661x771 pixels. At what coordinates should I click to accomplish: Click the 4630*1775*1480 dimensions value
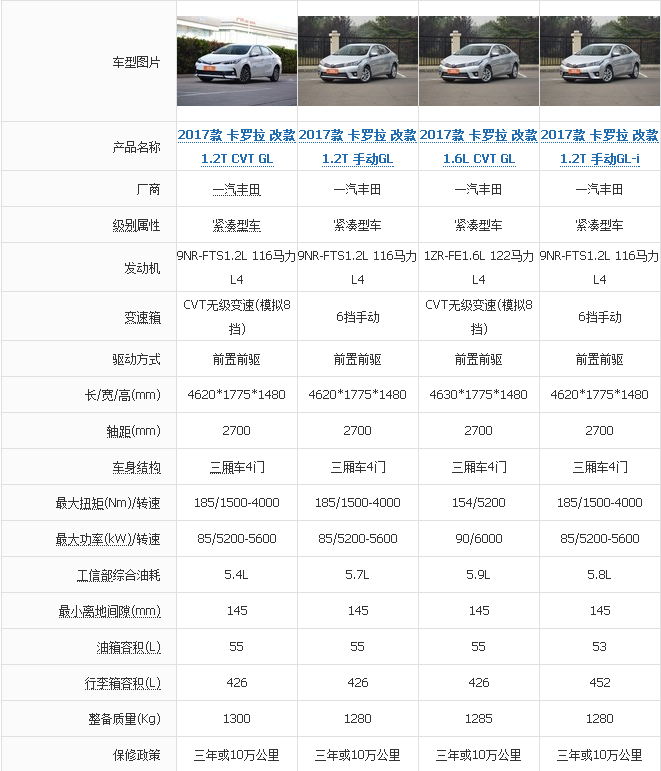pos(479,394)
